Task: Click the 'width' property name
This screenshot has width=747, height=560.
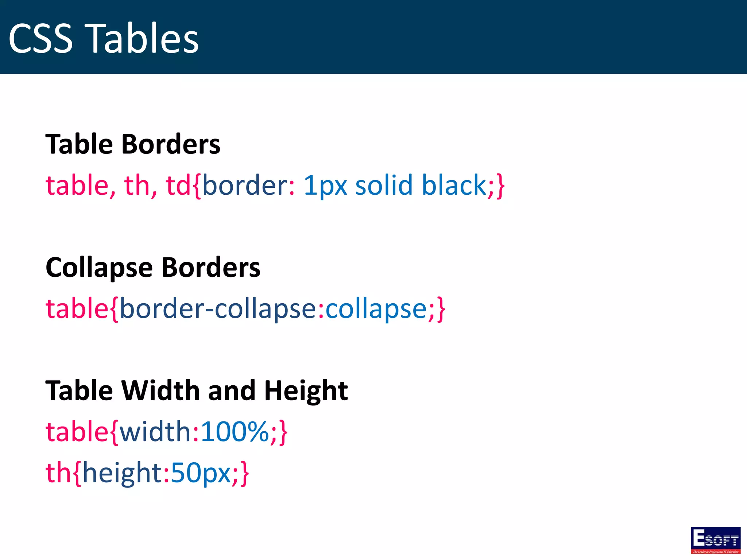Action: [155, 432]
